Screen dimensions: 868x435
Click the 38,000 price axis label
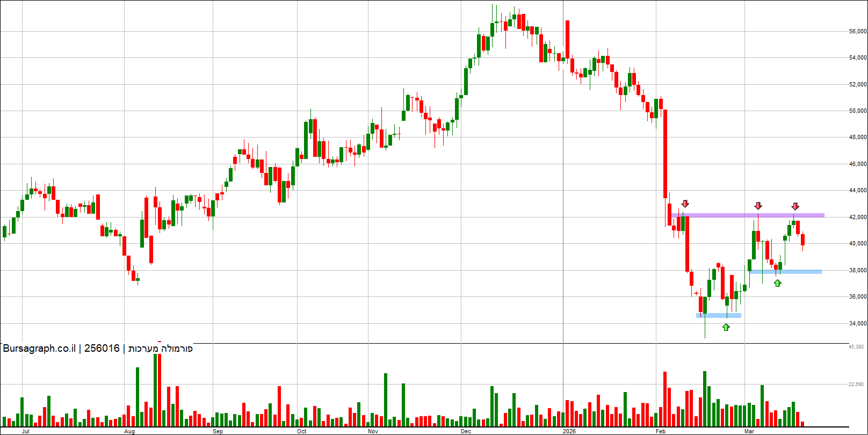(x=858, y=270)
